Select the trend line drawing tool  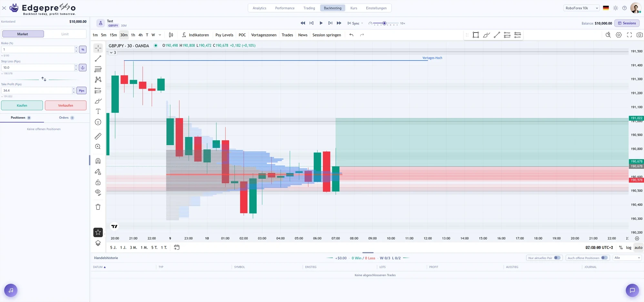tap(98, 59)
